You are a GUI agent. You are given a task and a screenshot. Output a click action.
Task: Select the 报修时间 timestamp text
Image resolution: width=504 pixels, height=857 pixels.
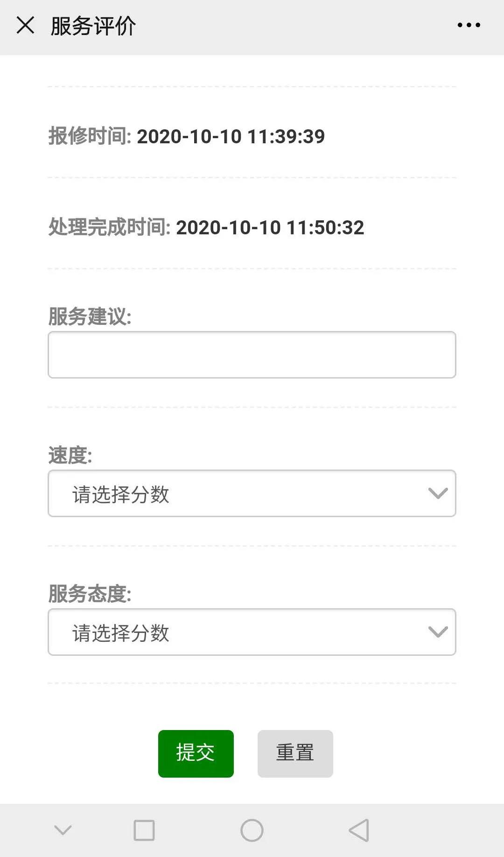tap(231, 136)
